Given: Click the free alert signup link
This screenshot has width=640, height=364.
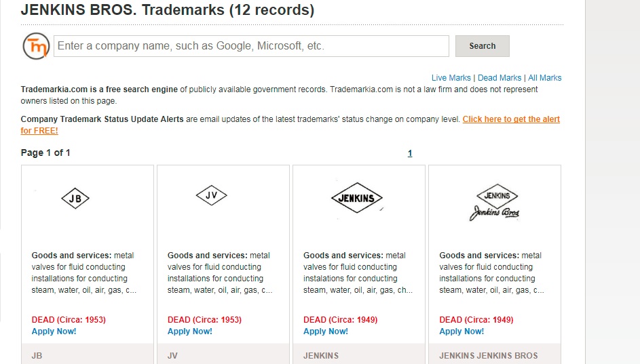Looking at the screenshot, I should point(511,119).
